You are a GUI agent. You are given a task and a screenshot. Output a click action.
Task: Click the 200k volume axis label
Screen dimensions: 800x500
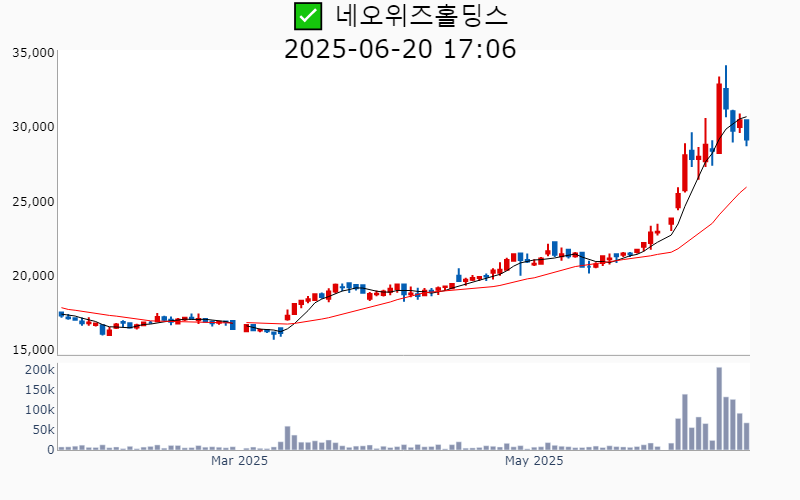click(x=40, y=370)
